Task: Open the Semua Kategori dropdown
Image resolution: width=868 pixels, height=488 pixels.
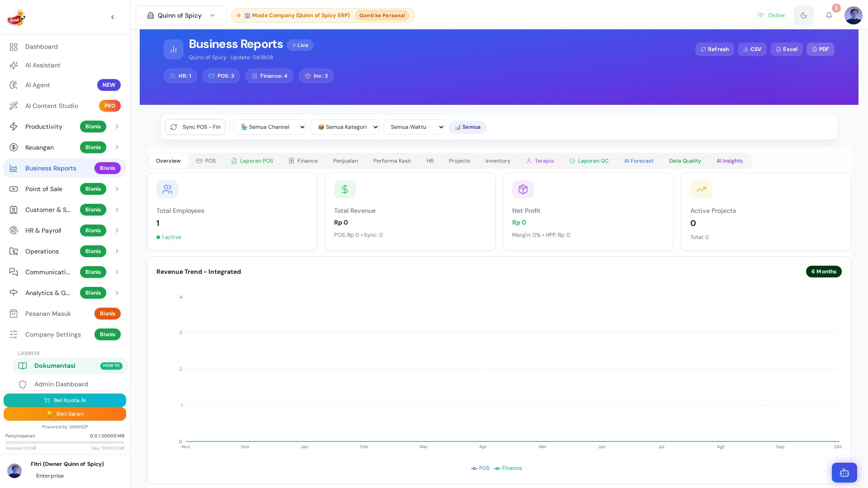Action: click(x=345, y=127)
